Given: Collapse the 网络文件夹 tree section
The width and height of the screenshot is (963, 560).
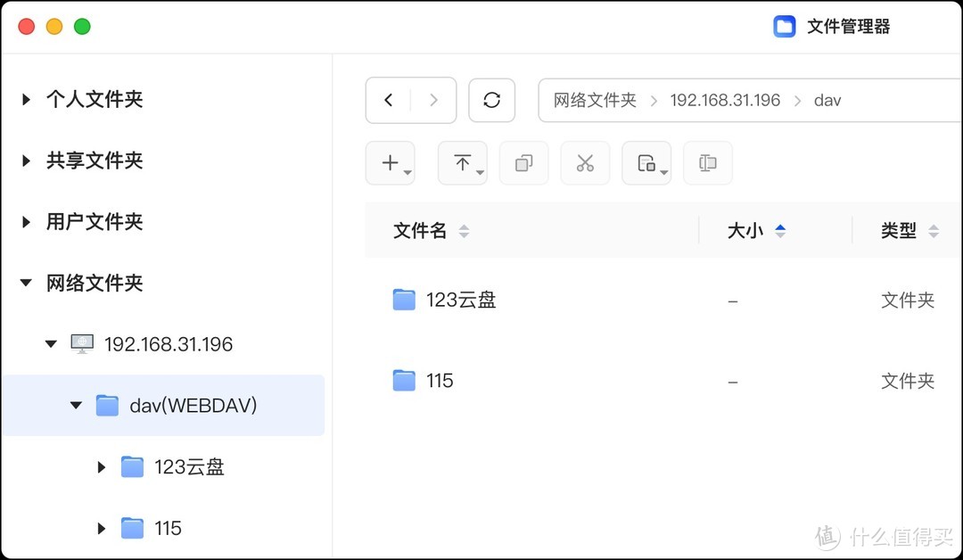Looking at the screenshot, I should pos(25,283).
